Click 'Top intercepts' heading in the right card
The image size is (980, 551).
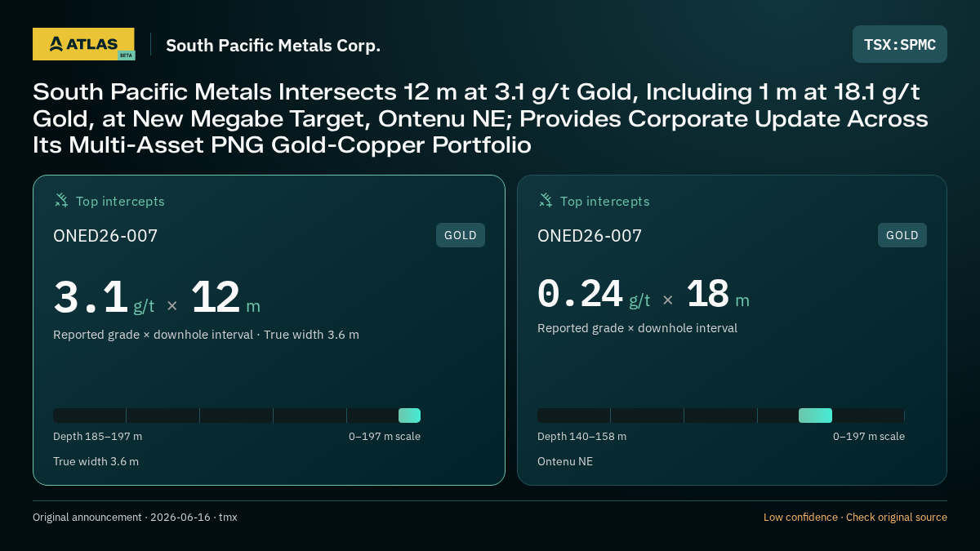click(x=604, y=201)
